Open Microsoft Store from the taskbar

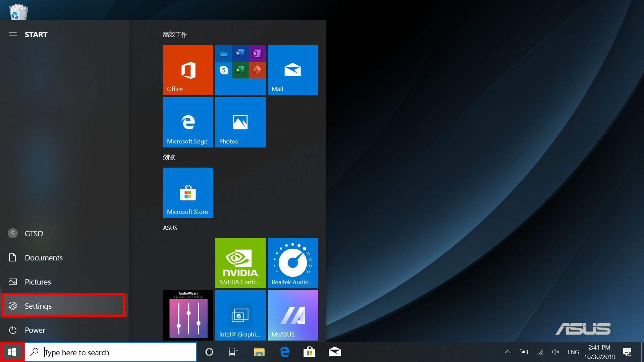309,352
